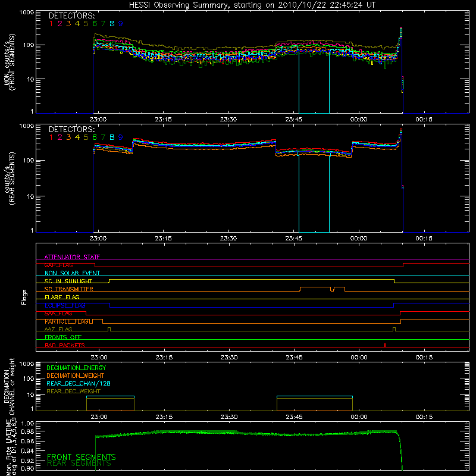Click the 23:30 tick label under the Flags plot
Screen dimensions: 476x476
(229, 358)
